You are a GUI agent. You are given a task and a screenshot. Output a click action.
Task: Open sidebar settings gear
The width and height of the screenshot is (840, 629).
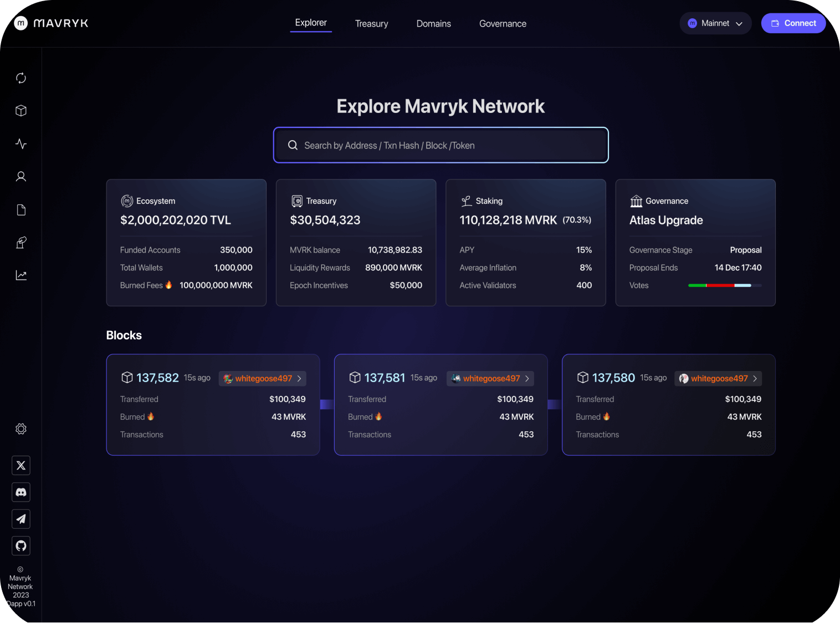[21, 428]
